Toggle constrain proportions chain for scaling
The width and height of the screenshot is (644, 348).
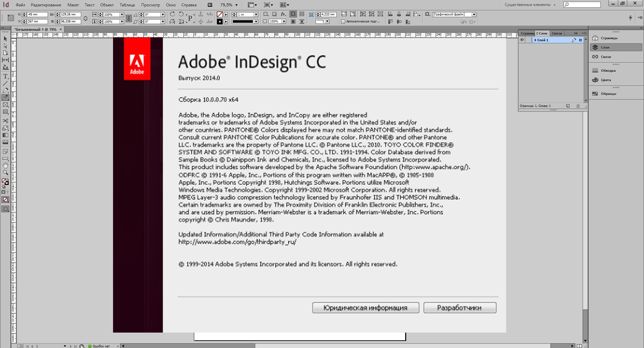click(129, 18)
